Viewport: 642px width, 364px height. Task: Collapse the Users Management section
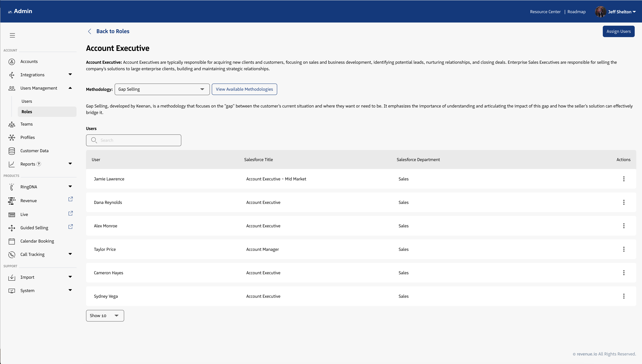tap(70, 88)
